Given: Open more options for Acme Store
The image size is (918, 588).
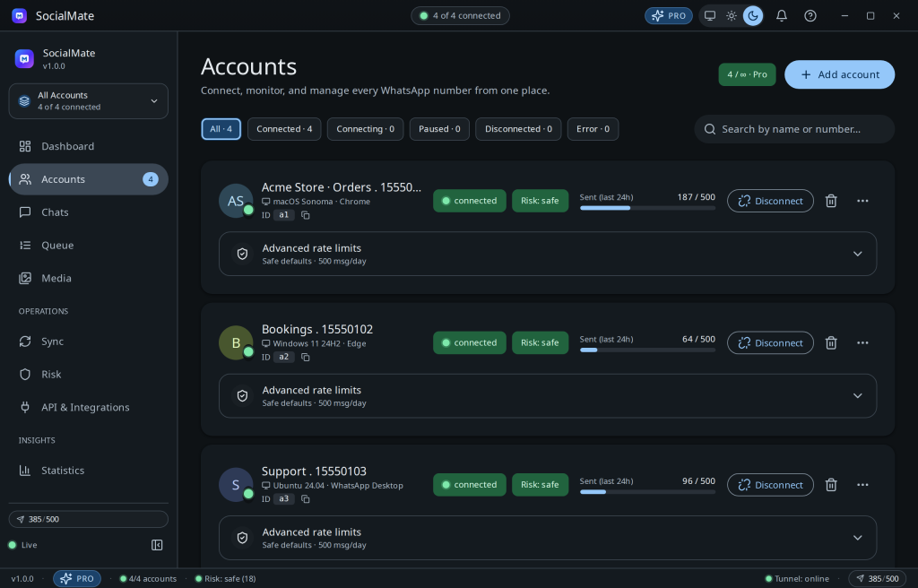Looking at the screenshot, I should 862,201.
